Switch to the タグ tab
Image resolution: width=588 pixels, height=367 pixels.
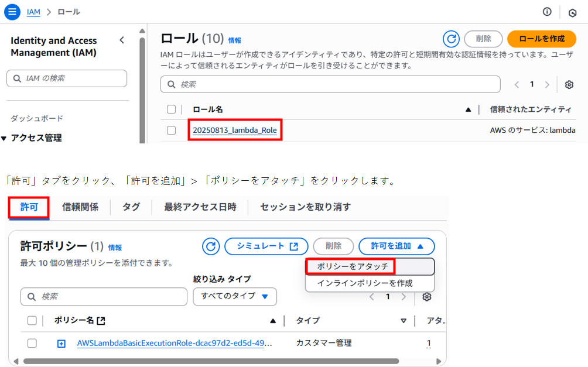tap(131, 207)
